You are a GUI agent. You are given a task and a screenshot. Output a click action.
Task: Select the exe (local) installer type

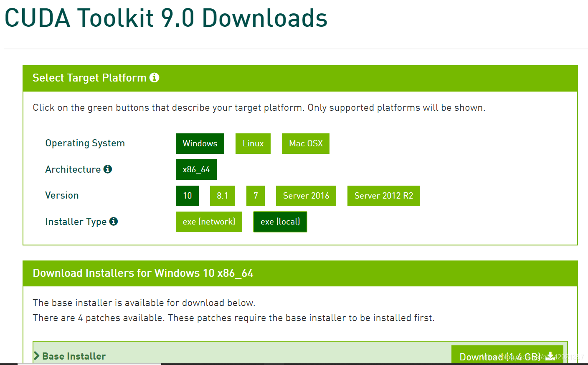280,222
